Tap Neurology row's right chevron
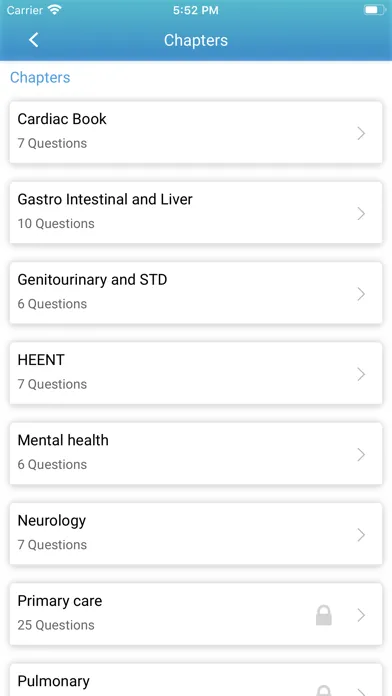This screenshot has height=696, width=392. 361,535
